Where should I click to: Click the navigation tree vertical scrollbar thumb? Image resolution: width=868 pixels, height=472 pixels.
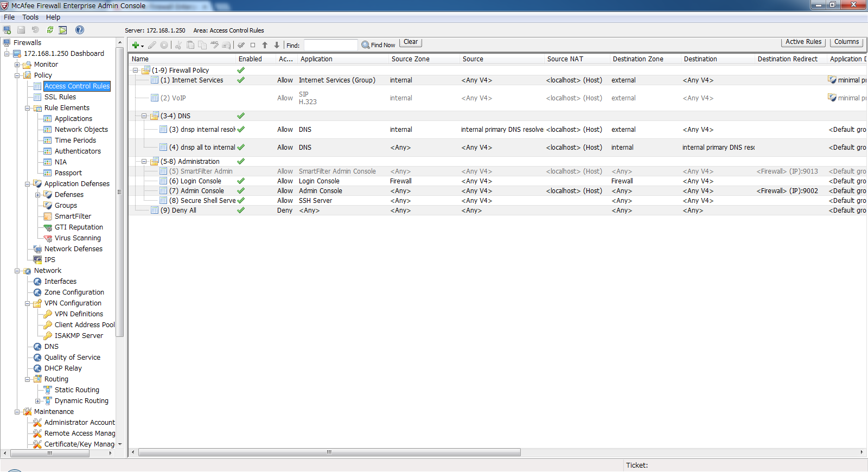[119, 192]
